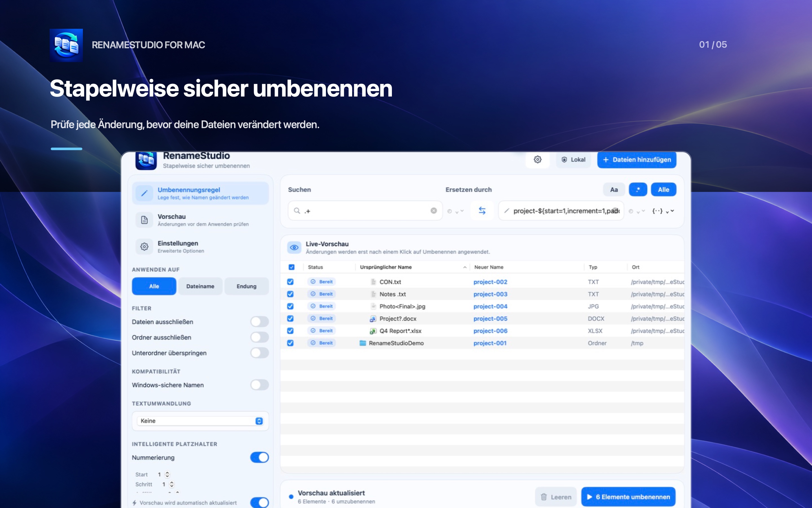Toggle the Aa case-sensitive button
The width and height of the screenshot is (812, 508).
pos(614,189)
